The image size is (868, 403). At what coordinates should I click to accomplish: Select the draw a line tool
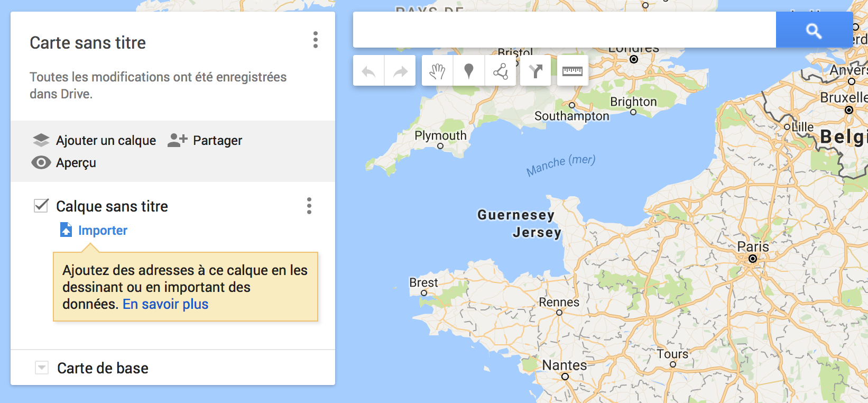coord(500,71)
